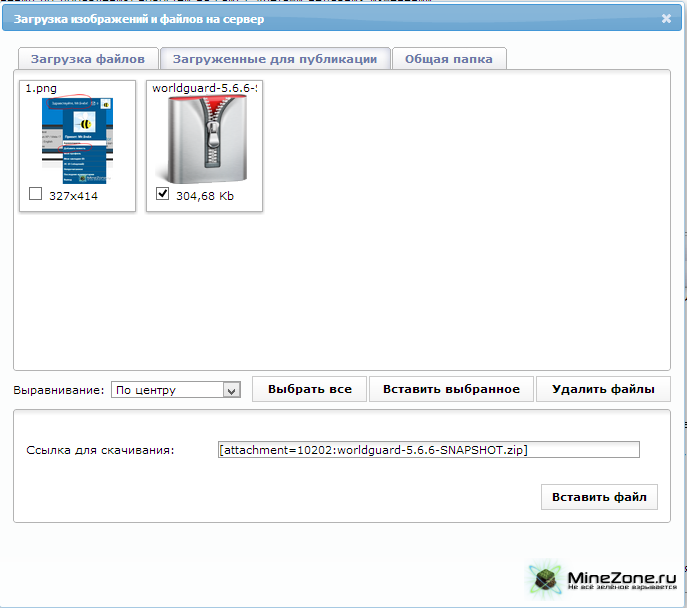Click the Вставить файл button
687x608 pixels.
(599, 497)
